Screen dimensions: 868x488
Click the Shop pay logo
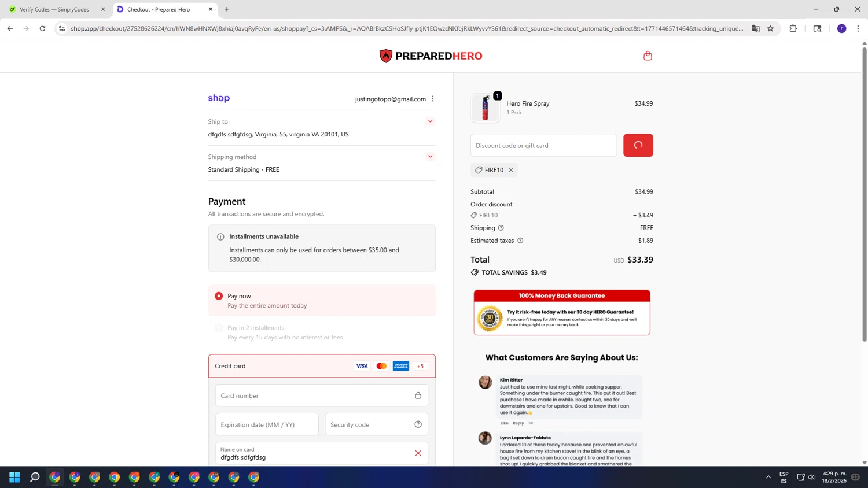pos(219,98)
